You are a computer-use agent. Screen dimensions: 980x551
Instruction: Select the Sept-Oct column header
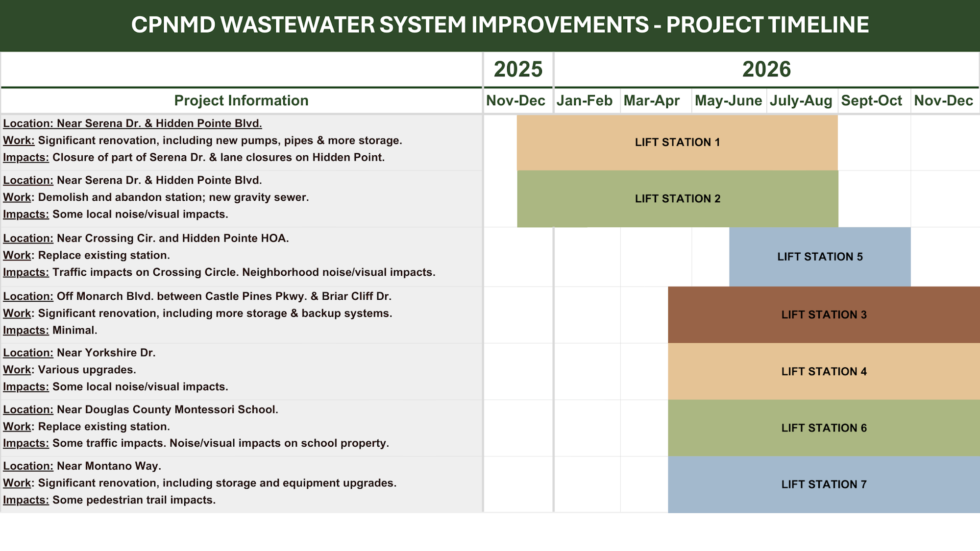coord(872,101)
